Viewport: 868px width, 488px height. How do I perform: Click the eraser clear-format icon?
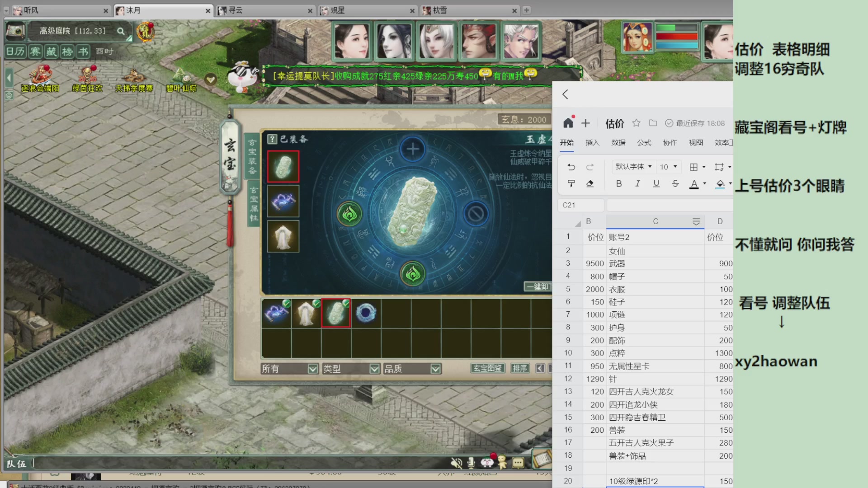590,183
